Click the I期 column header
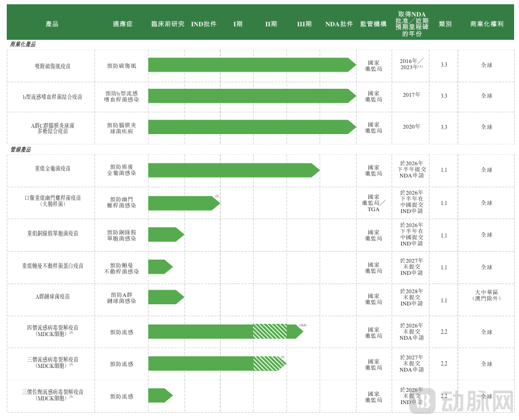 pyautogui.click(x=238, y=24)
